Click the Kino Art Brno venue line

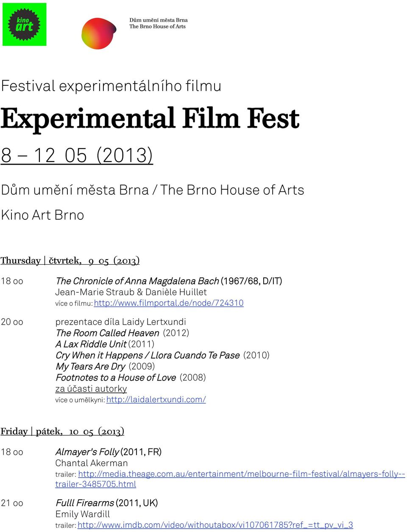[42, 215]
